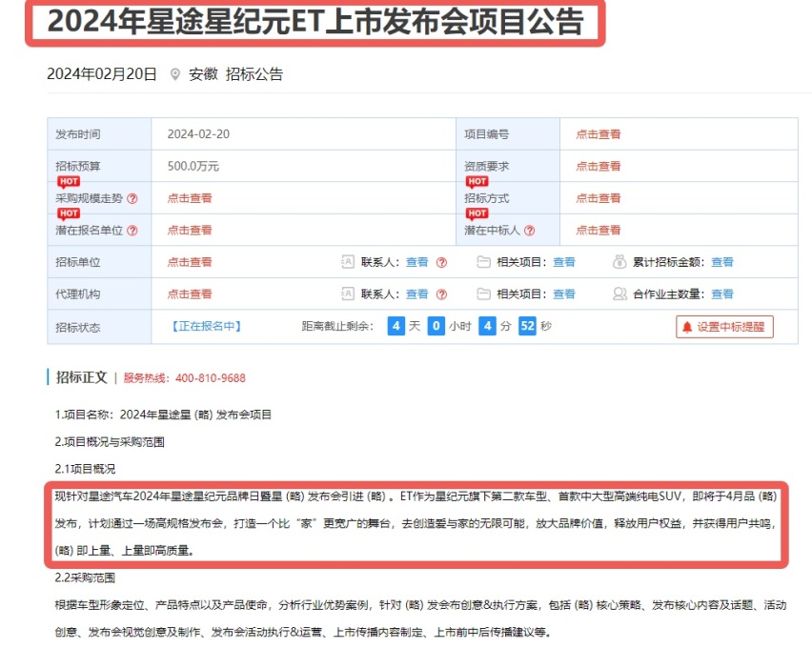
Task: Click folder icon in 代理机构 相关项目
Action: pyautogui.click(x=483, y=294)
